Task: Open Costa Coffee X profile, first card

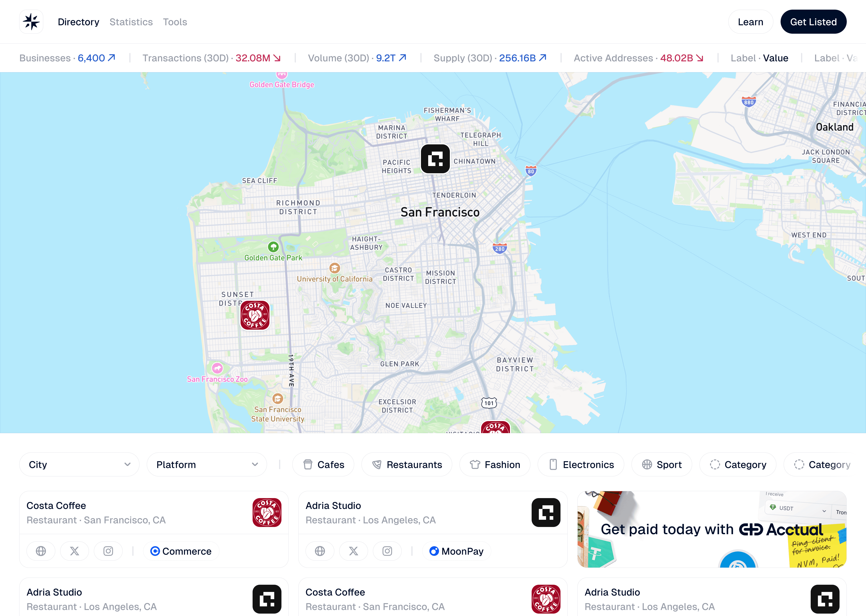Action: click(75, 551)
